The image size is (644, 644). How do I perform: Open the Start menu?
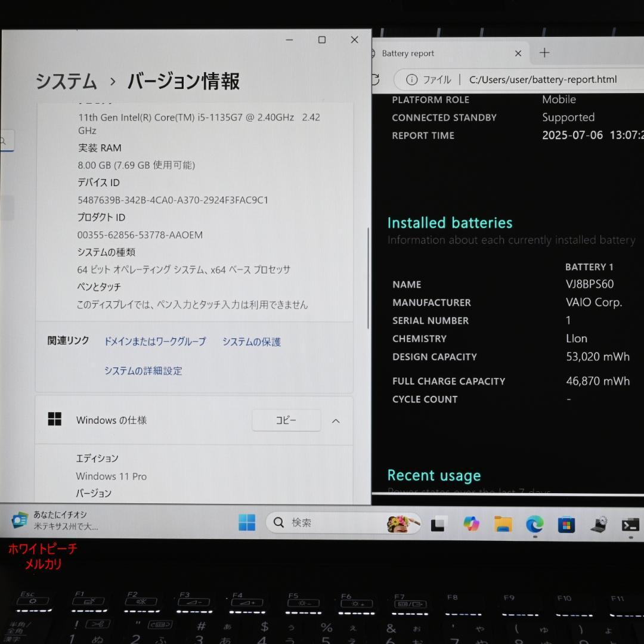(x=248, y=523)
